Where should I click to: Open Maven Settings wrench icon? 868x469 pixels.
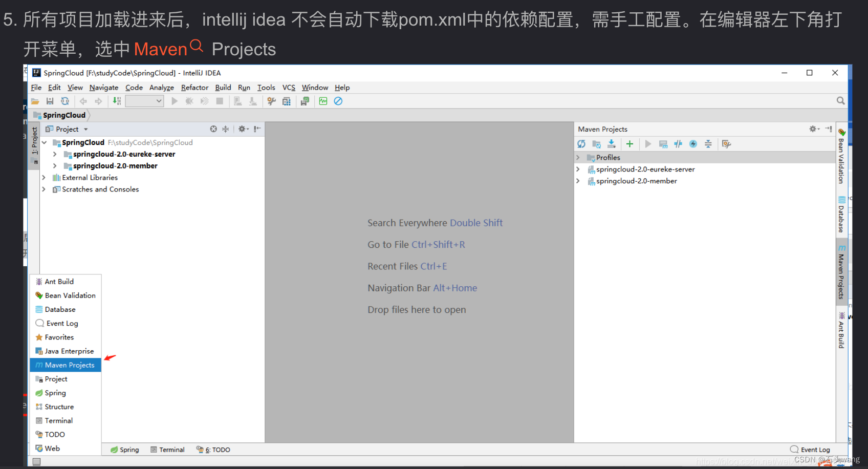click(726, 144)
